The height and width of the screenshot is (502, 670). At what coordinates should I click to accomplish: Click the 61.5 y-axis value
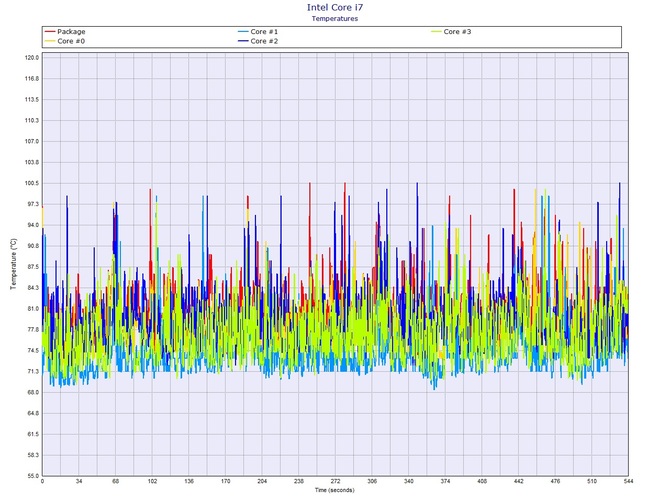point(33,434)
